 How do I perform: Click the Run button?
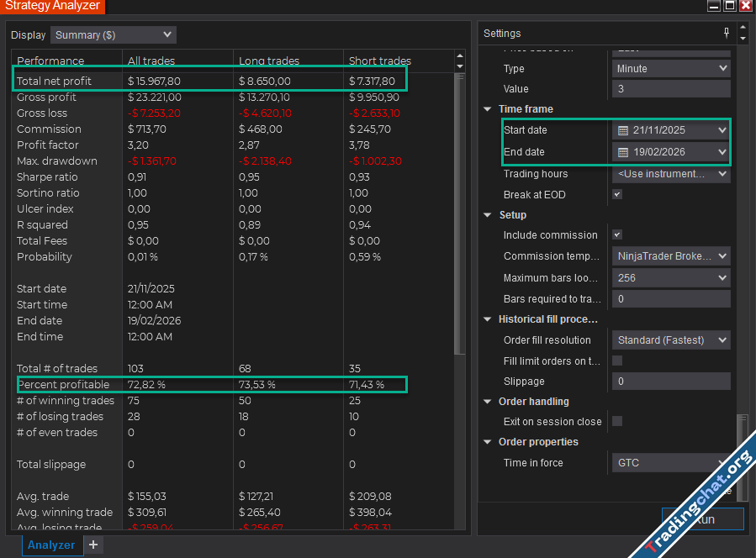tap(702, 519)
